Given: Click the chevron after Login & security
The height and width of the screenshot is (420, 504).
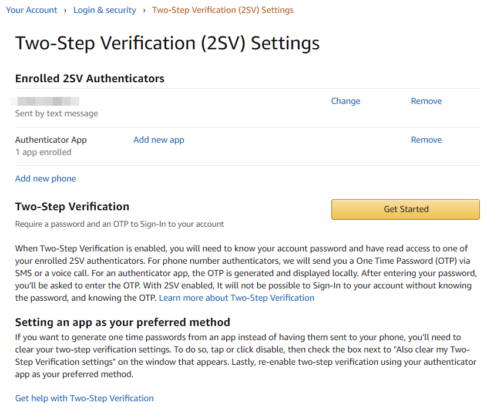Looking at the screenshot, I should pos(144,10).
